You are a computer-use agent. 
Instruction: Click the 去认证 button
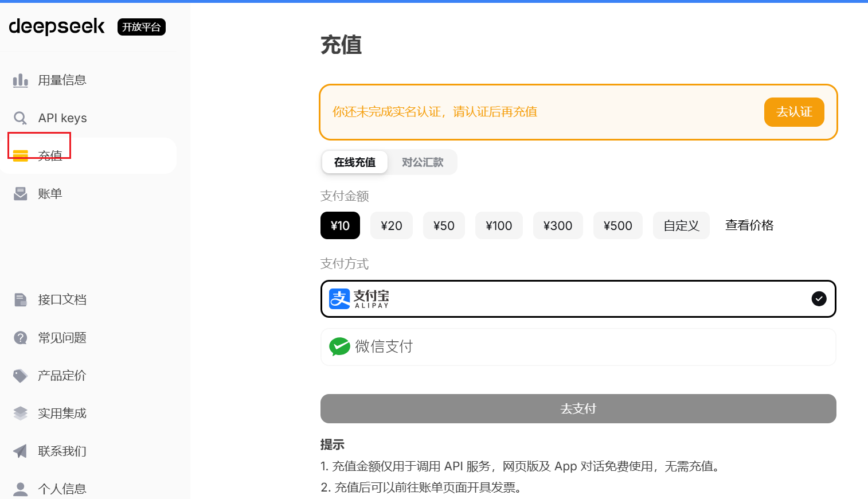794,112
